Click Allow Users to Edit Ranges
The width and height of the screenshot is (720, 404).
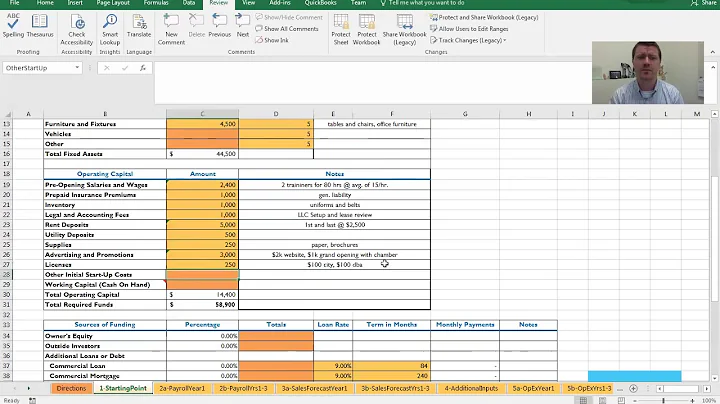(469, 29)
